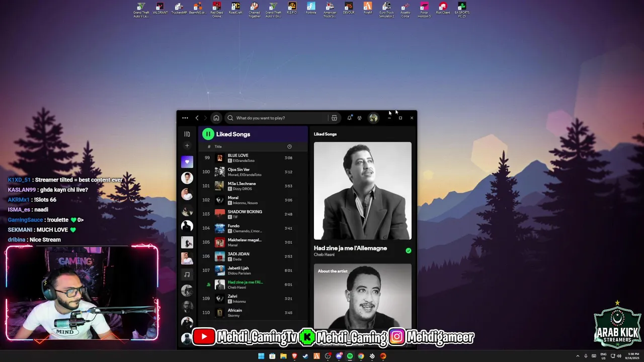Select the track 3ADI JIDAN
The width and height of the screenshot is (644, 362).
click(253, 256)
